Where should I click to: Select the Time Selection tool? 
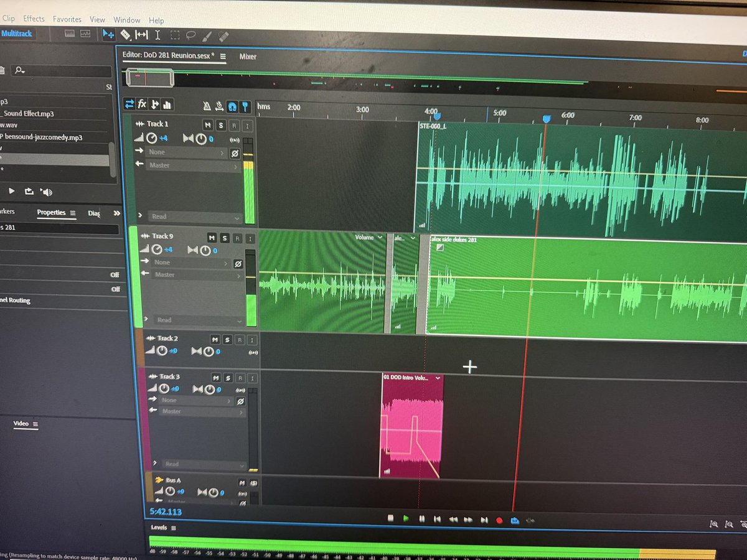click(157, 35)
